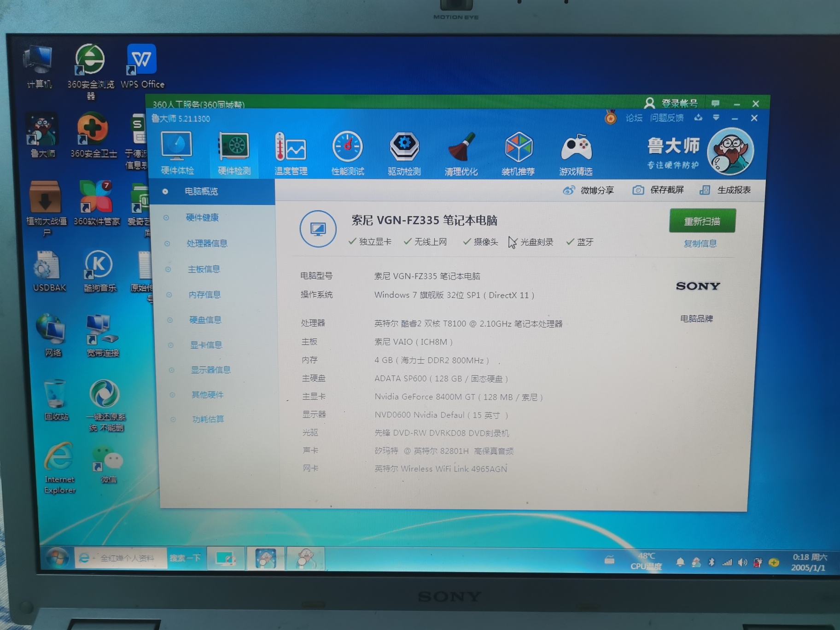Open 酷狗音乐 desktop icon
Screen dimensions: 840x630
pos(99,271)
